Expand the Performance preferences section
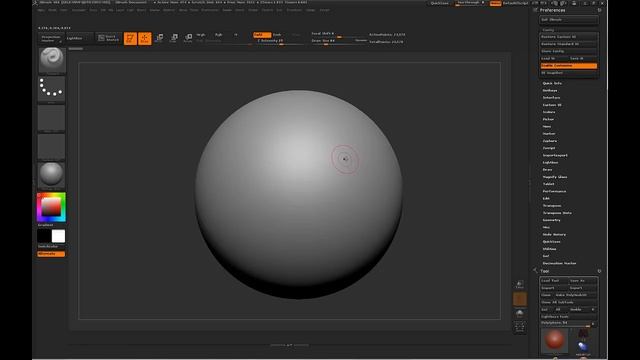Screen dimensions: 640x360 click(x=554, y=191)
